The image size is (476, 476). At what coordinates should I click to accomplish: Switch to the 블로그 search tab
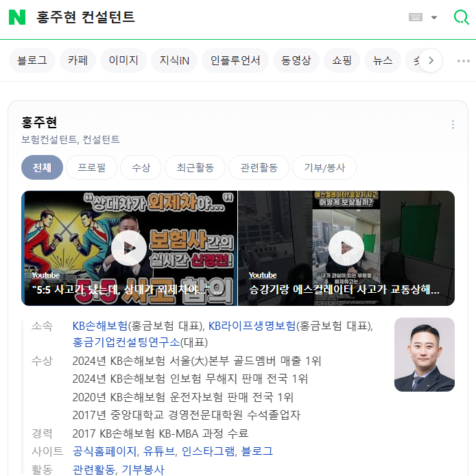click(x=32, y=60)
